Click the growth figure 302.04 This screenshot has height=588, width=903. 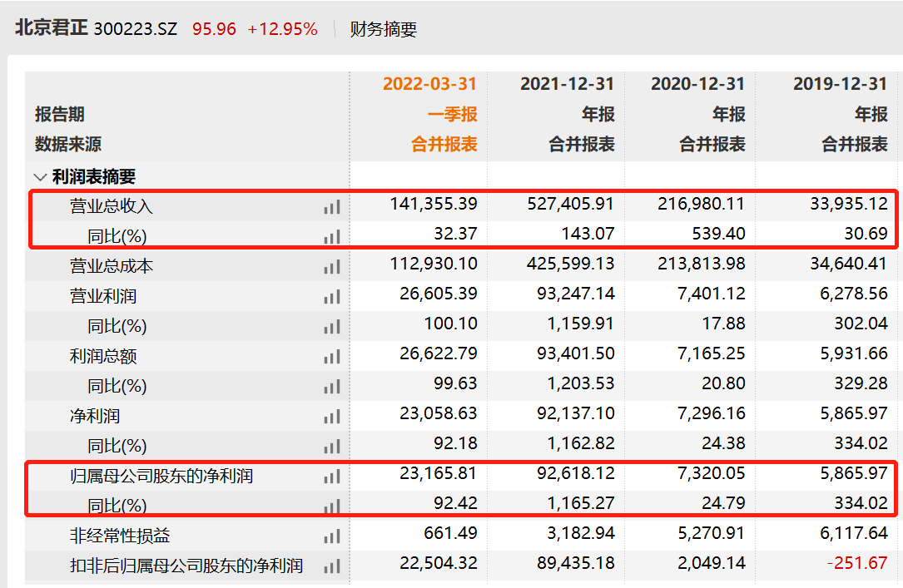[861, 324]
